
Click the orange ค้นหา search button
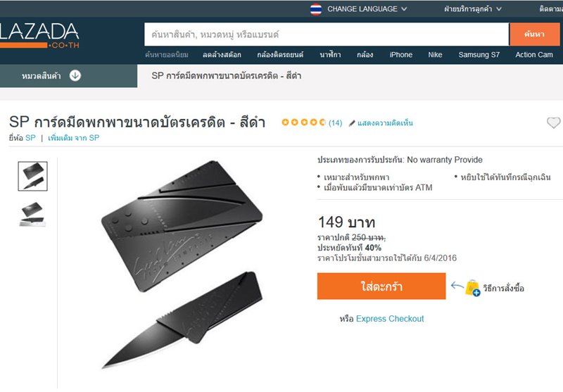[534, 34]
